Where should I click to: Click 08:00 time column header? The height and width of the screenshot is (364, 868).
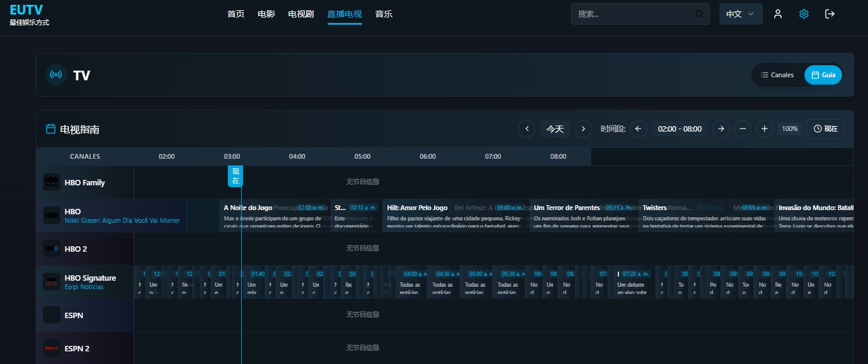tap(559, 156)
